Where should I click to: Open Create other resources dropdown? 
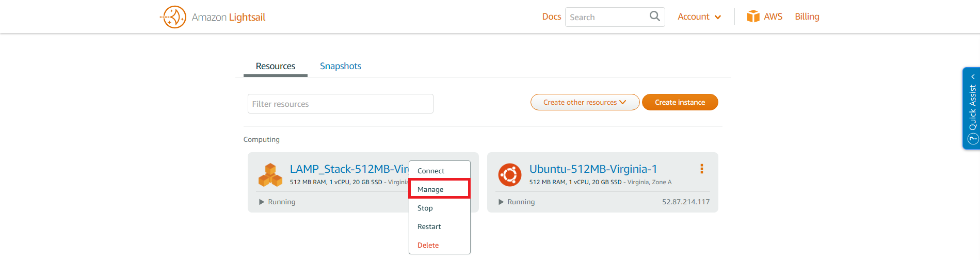(x=585, y=102)
